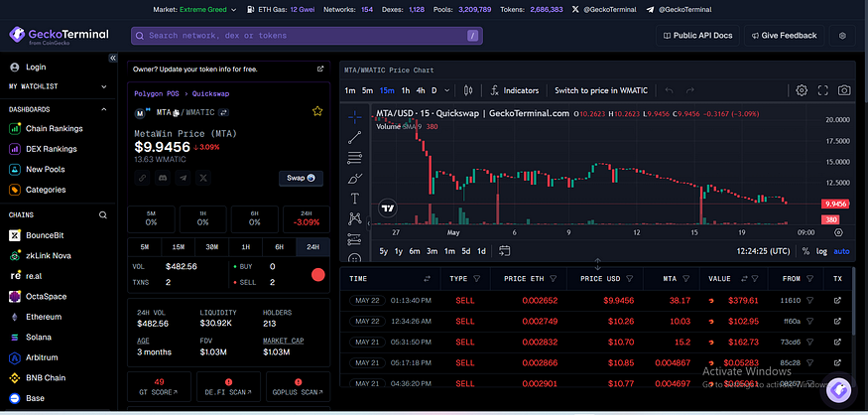Switch to price in WMATIC

[x=601, y=90]
